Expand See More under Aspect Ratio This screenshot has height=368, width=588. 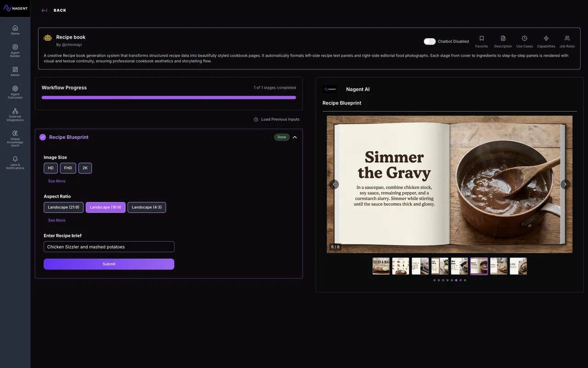(57, 220)
